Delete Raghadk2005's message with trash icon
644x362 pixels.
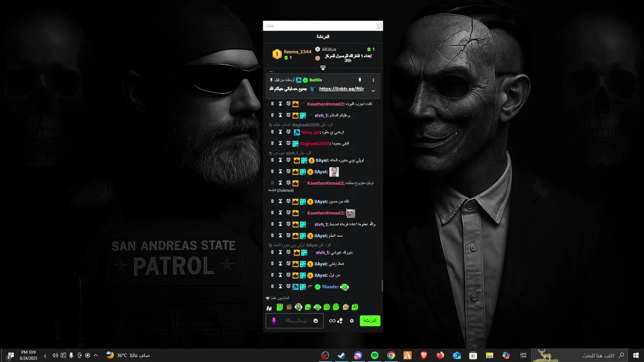[x=272, y=143]
